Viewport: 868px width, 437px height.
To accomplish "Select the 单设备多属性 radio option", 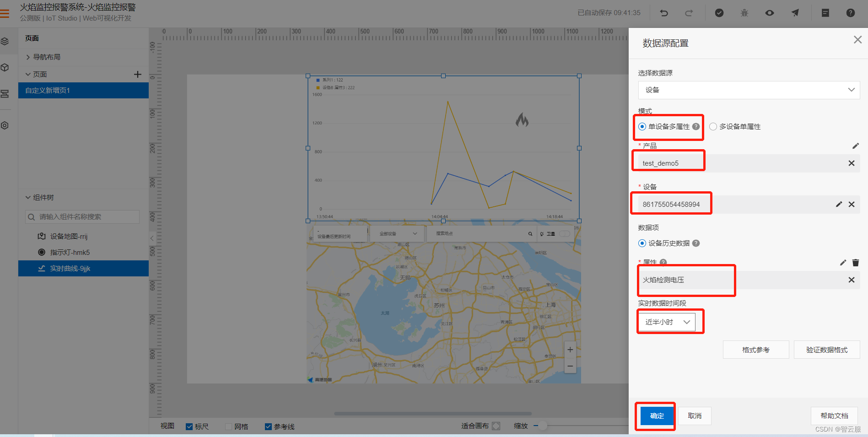I will (x=642, y=126).
